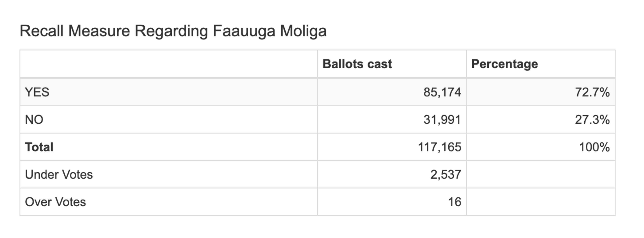Select the Under Votes row label
Screen dimensions: 644x238
coord(59,174)
